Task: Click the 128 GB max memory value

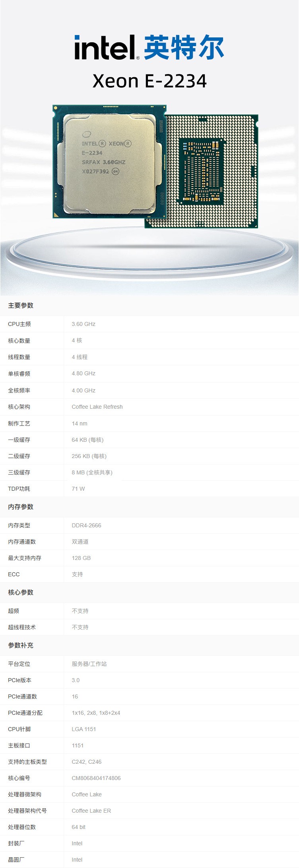Action: click(x=81, y=558)
